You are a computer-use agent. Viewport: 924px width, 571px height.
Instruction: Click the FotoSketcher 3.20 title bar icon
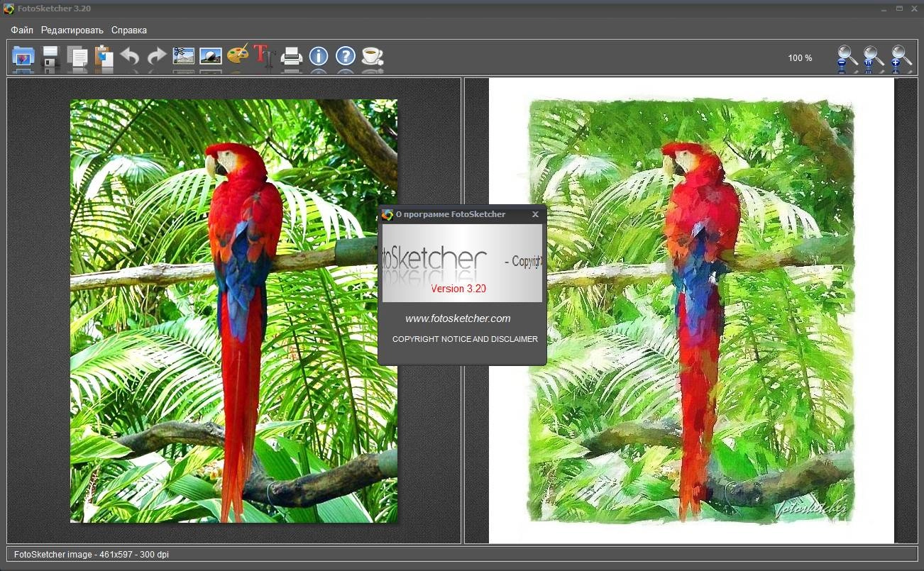click(9, 9)
